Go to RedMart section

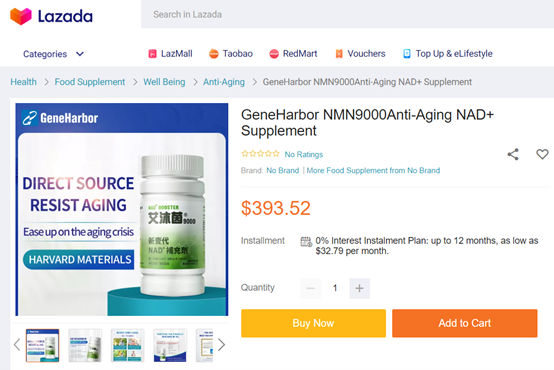tap(293, 54)
